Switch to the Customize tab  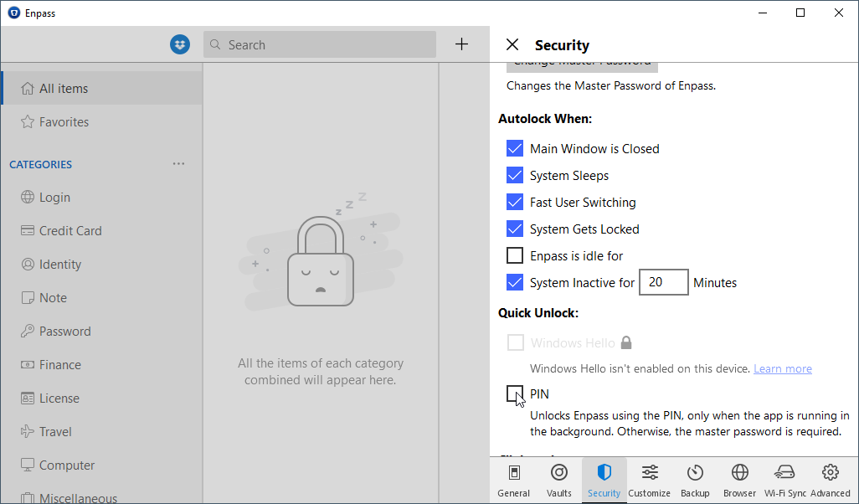(x=650, y=481)
